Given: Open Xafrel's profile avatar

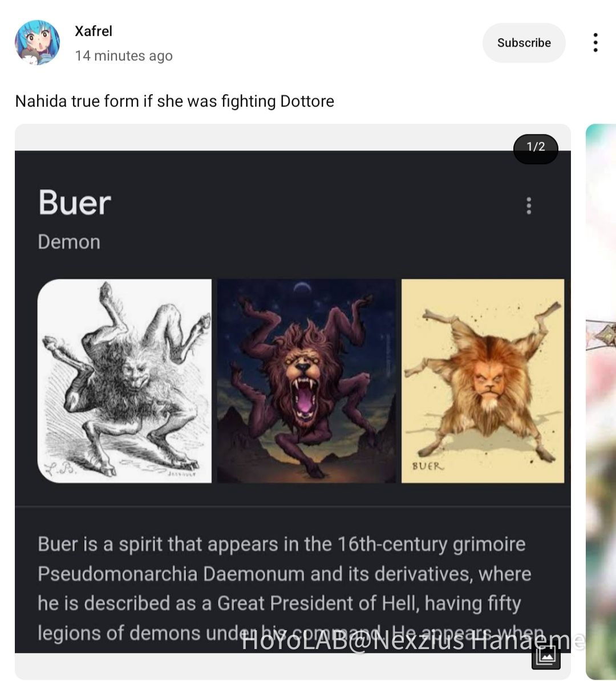Looking at the screenshot, I should click(x=38, y=43).
